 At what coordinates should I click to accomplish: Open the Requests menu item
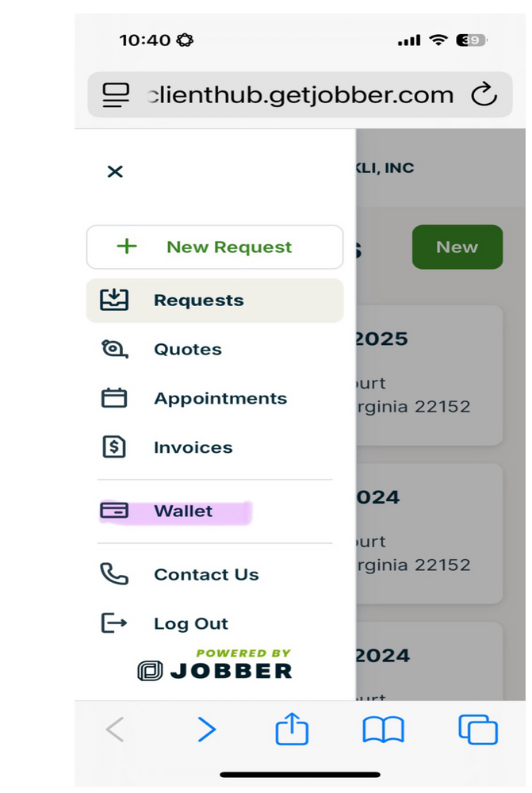[x=199, y=301]
